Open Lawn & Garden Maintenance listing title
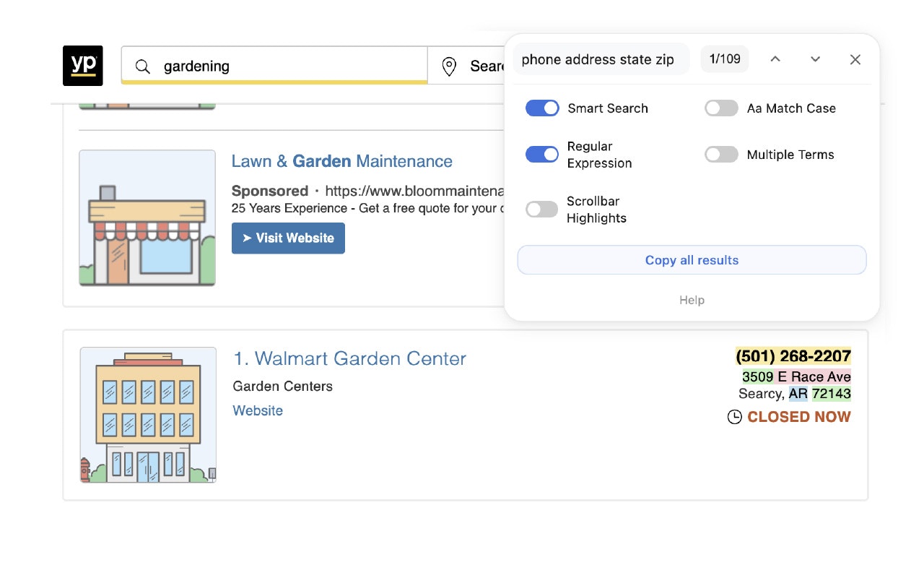Image resolution: width=924 pixels, height=578 pixels. [x=342, y=161]
